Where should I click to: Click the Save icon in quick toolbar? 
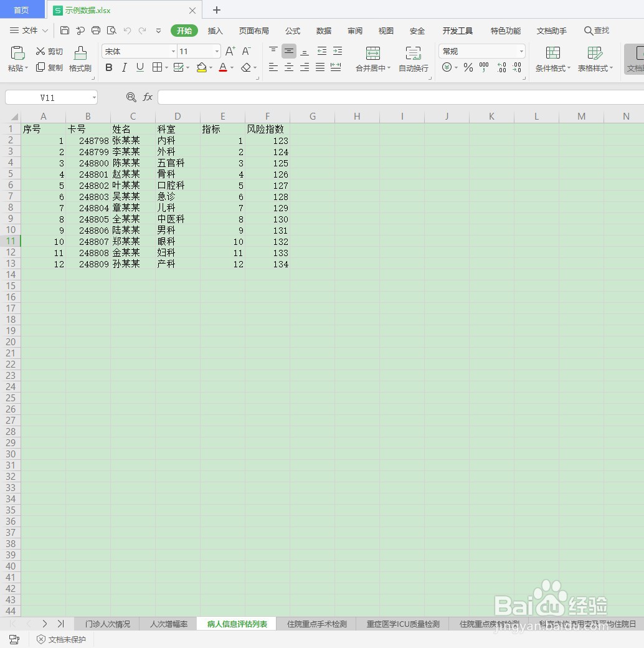64,30
